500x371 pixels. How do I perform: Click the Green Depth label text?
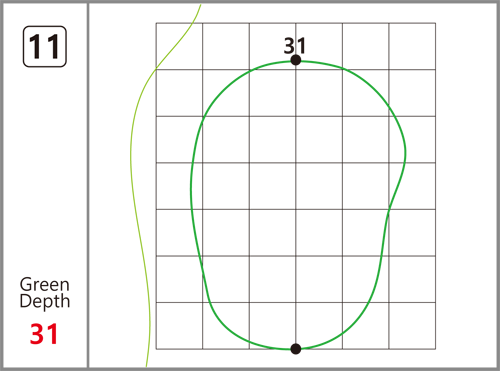(45, 293)
